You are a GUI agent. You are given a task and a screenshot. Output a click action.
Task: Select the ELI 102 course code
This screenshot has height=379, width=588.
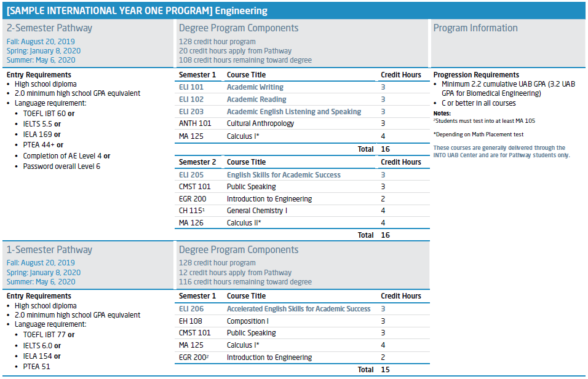tap(191, 100)
